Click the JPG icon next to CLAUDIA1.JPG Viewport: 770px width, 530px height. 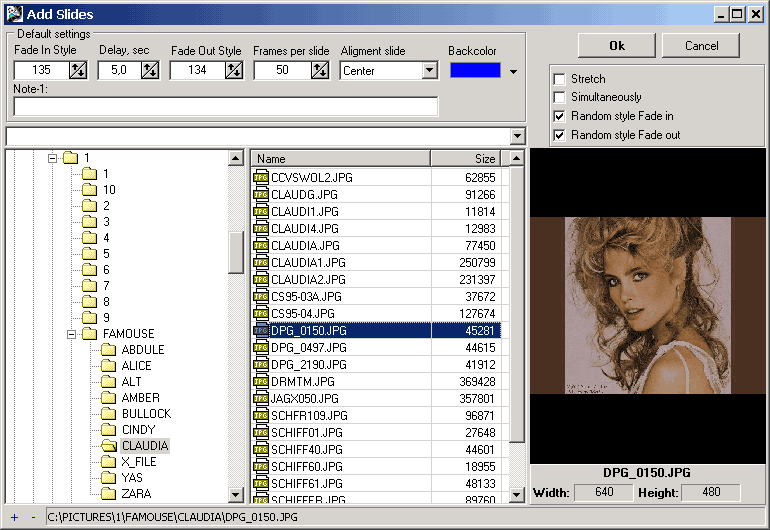click(261, 262)
